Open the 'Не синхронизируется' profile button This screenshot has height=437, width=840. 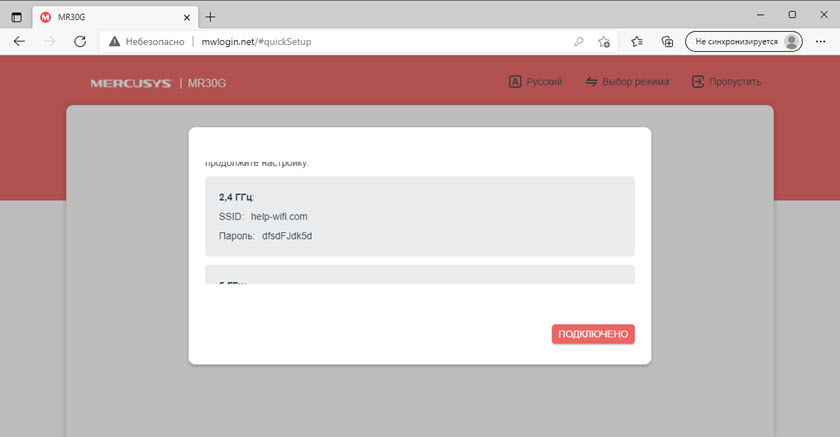[x=744, y=41]
